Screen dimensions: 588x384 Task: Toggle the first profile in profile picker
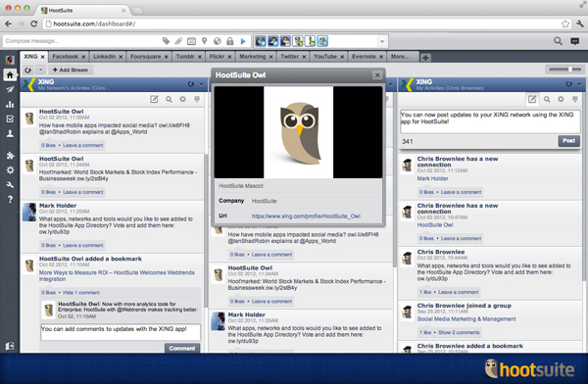pyautogui.click(x=261, y=41)
